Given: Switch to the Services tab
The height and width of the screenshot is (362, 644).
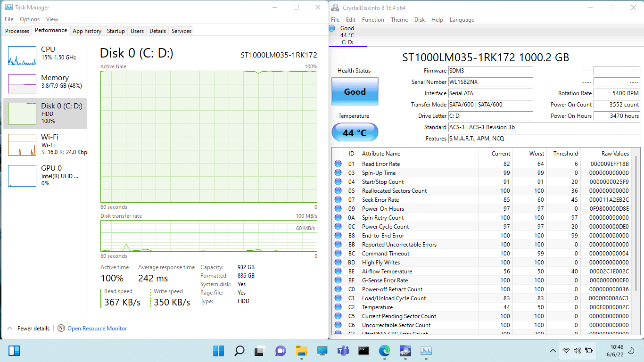Looking at the screenshot, I should [x=182, y=31].
